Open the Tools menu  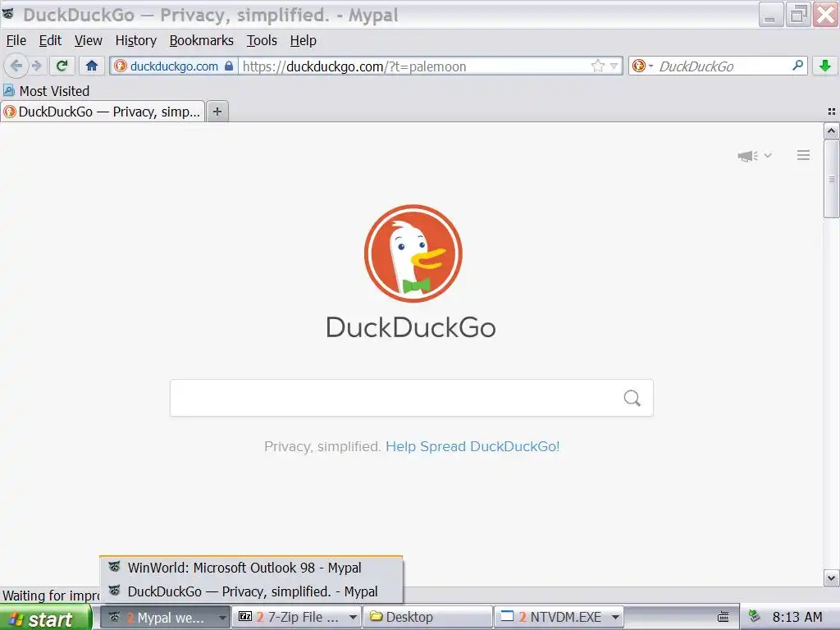coord(262,41)
